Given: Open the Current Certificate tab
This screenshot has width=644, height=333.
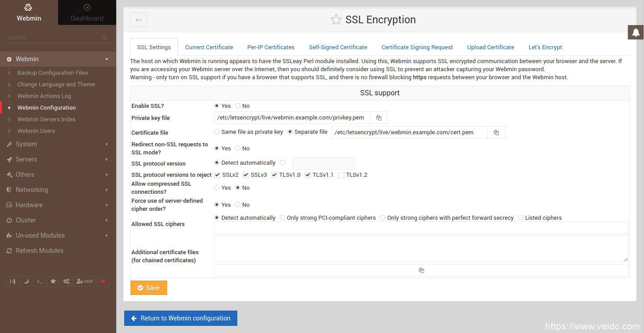Looking at the screenshot, I should tap(209, 47).
